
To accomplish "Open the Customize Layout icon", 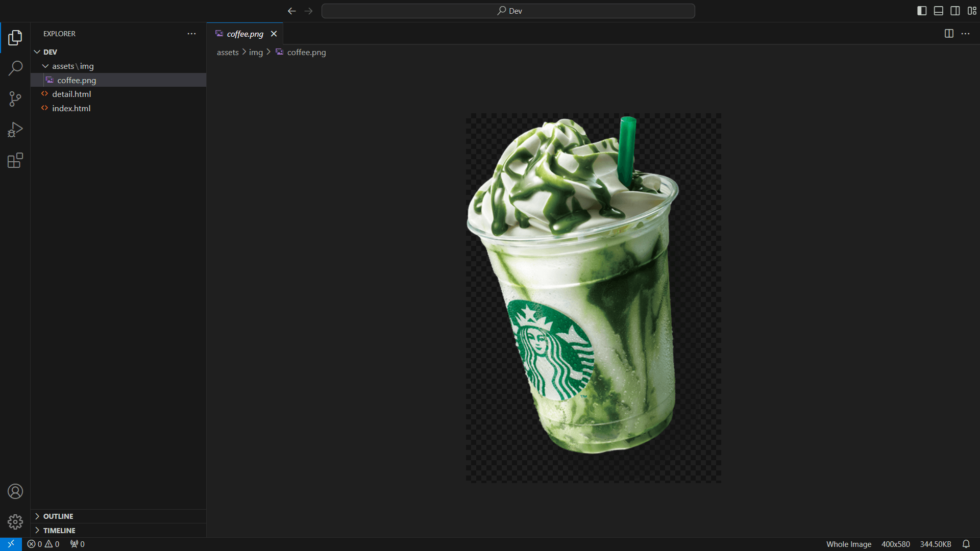I will pyautogui.click(x=972, y=11).
